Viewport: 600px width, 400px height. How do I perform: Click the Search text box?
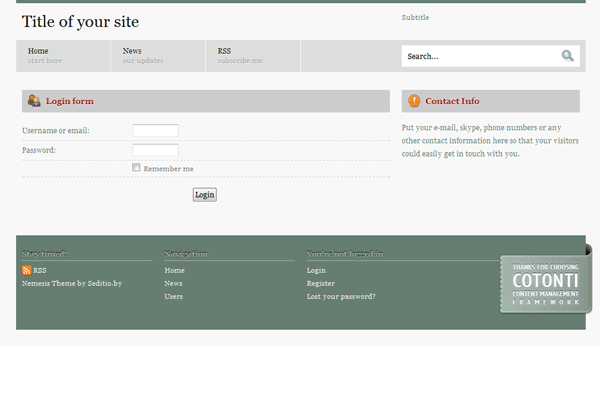coord(480,56)
